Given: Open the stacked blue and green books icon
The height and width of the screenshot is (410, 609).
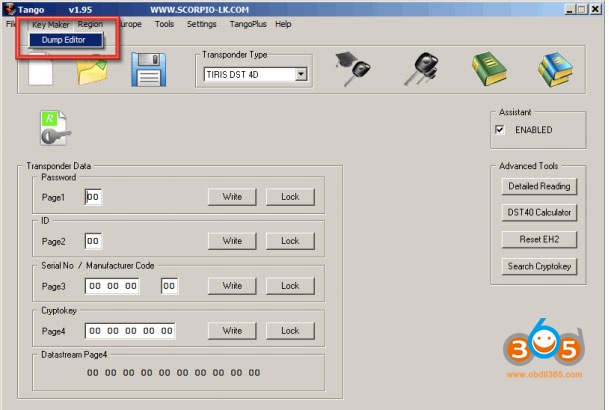Looking at the screenshot, I should click(x=555, y=69).
